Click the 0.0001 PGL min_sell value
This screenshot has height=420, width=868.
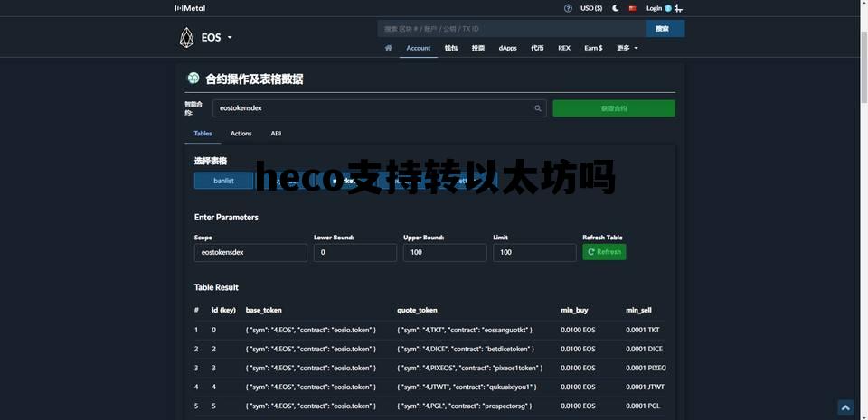[x=643, y=406]
